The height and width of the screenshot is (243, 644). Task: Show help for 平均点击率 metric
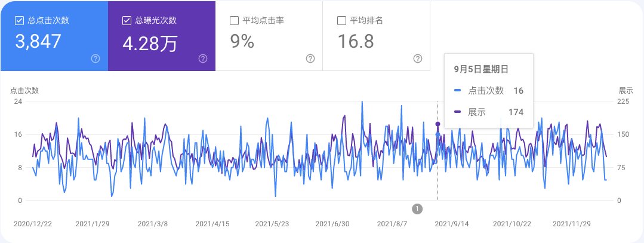(310, 59)
